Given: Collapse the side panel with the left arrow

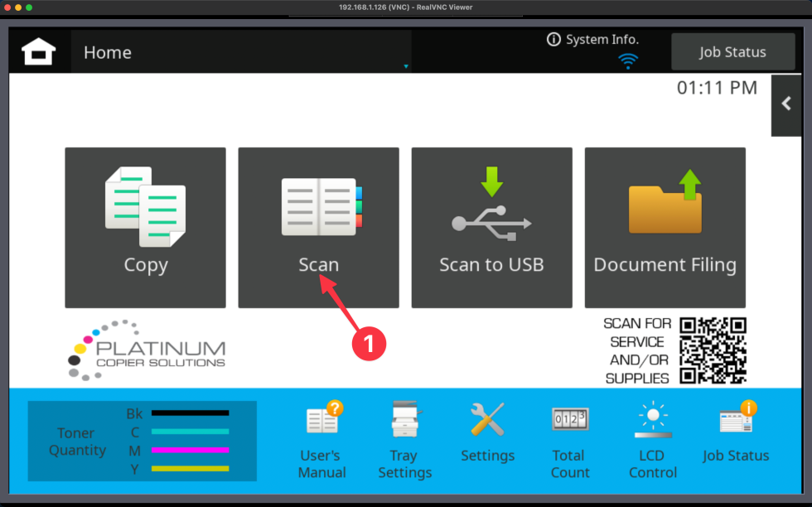Looking at the screenshot, I should 785,105.
